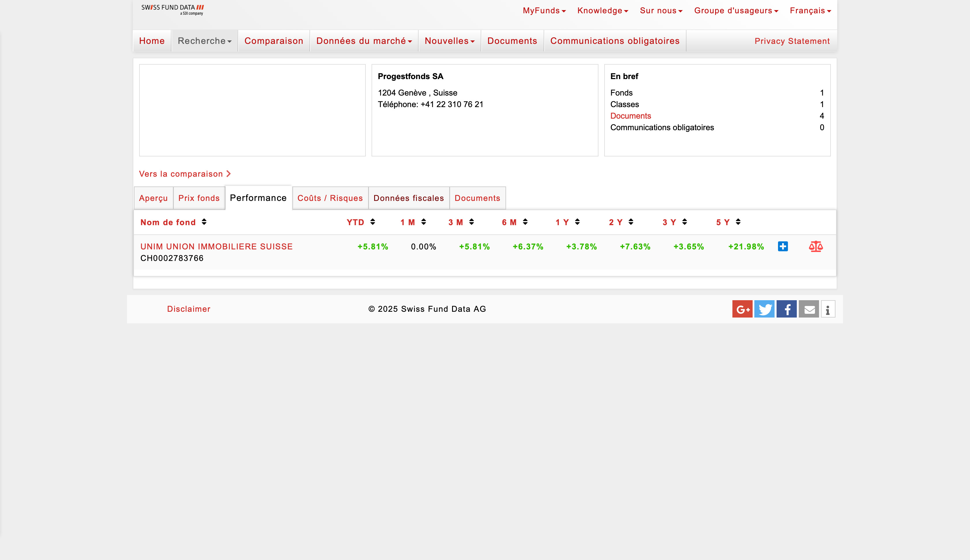Image resolution: width=970 pixels, height=560 pixels.
Task: Click the Swiss Fund Data logo
Action: [x=172, y=10]
